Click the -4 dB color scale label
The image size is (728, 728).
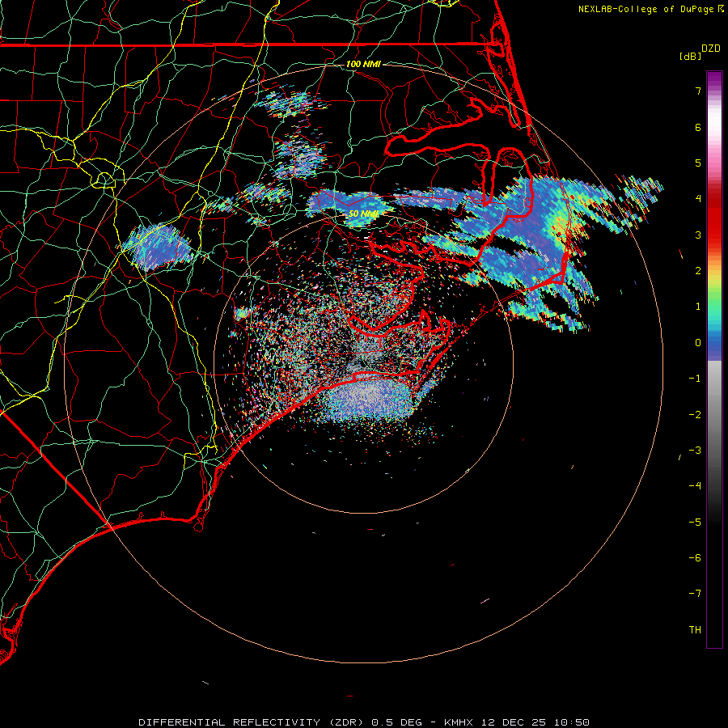coord(695,486)
